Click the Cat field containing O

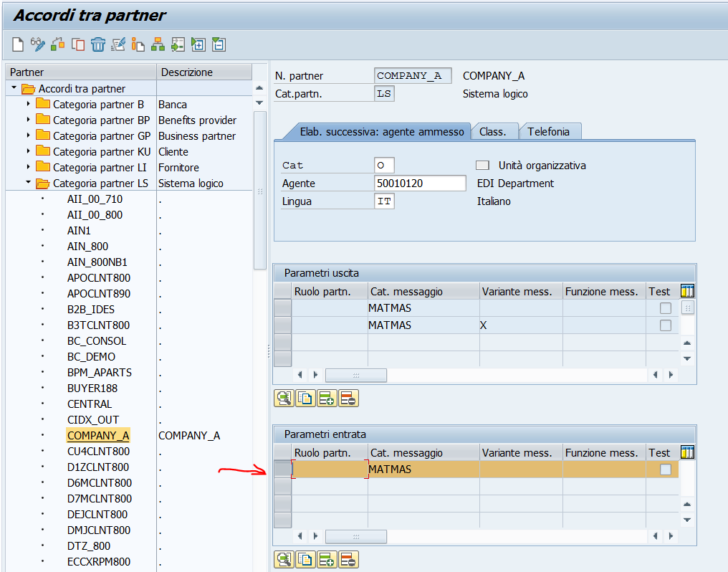[x=384, y=166]
